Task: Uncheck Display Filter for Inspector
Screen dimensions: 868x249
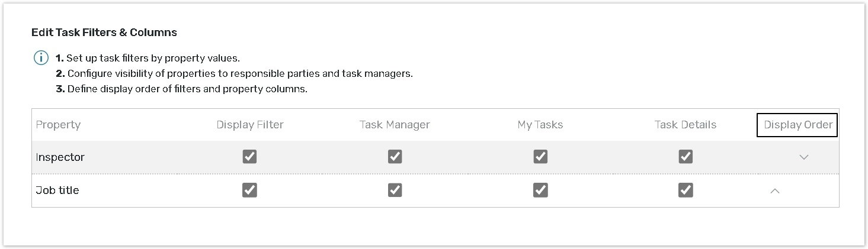Action: coord(249,157)
